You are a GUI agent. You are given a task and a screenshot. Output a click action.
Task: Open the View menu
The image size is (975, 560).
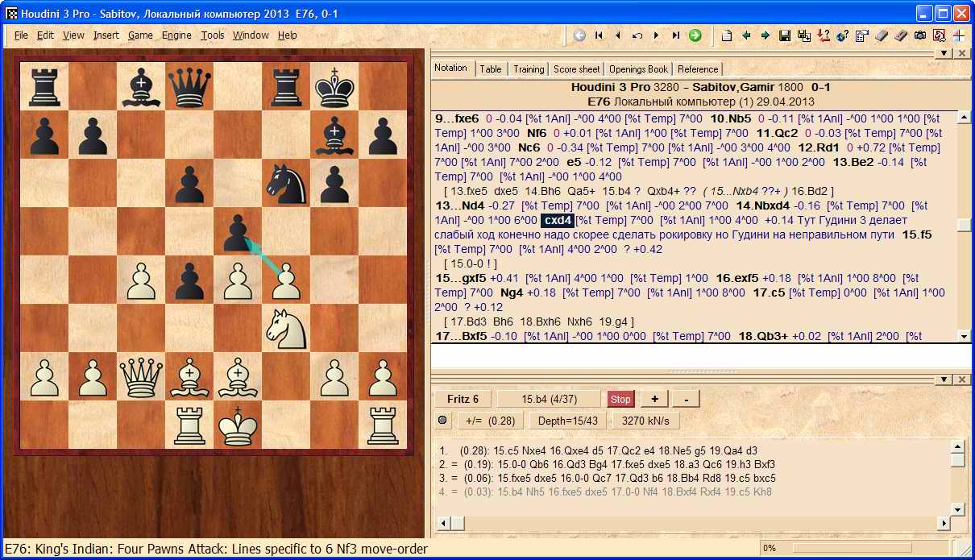(x=73, y=35)
